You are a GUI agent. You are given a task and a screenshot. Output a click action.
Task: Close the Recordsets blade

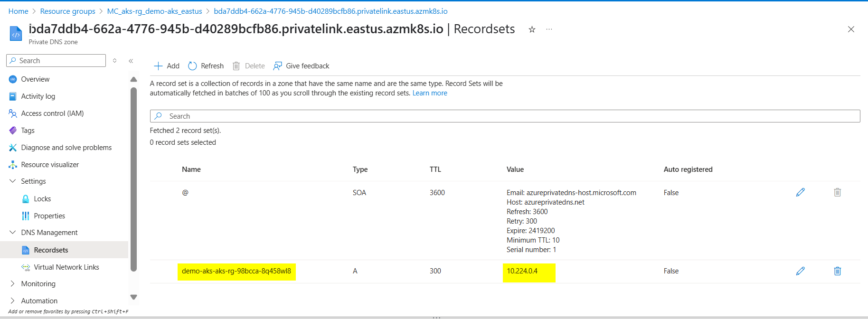(851, 29)
